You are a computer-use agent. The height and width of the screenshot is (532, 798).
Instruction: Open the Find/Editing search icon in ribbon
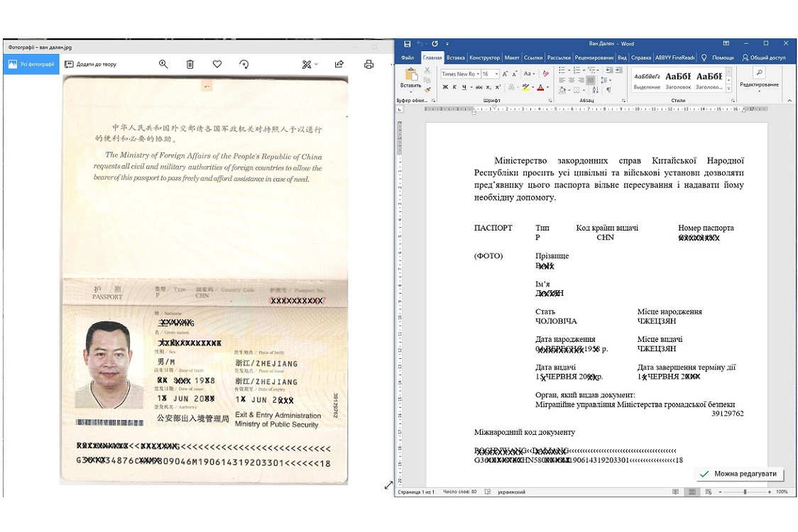759,73
